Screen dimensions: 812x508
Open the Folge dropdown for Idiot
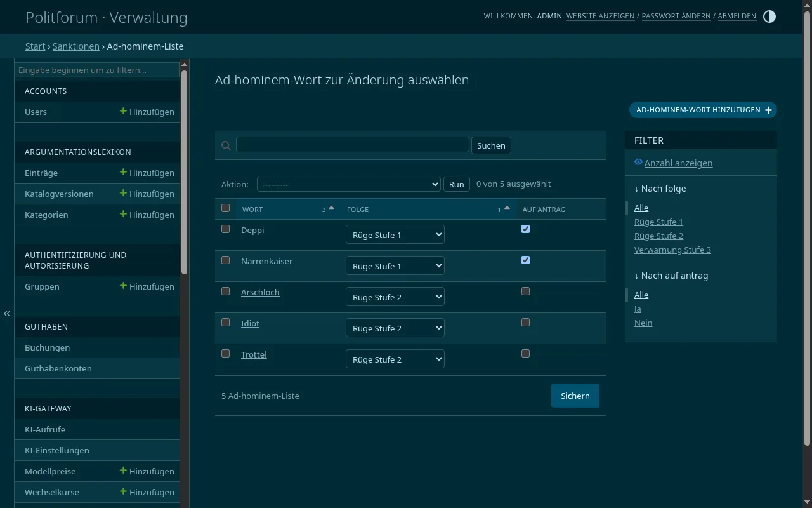[x=395, y=328]
